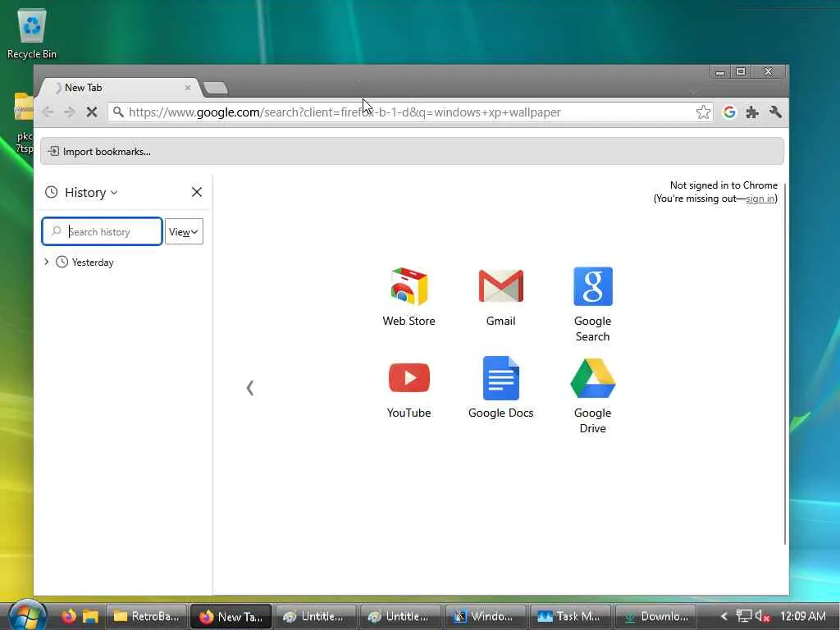Screen dimensions: 840x630
Task: Close the New Tab tab
Action: tap(188, 88)
